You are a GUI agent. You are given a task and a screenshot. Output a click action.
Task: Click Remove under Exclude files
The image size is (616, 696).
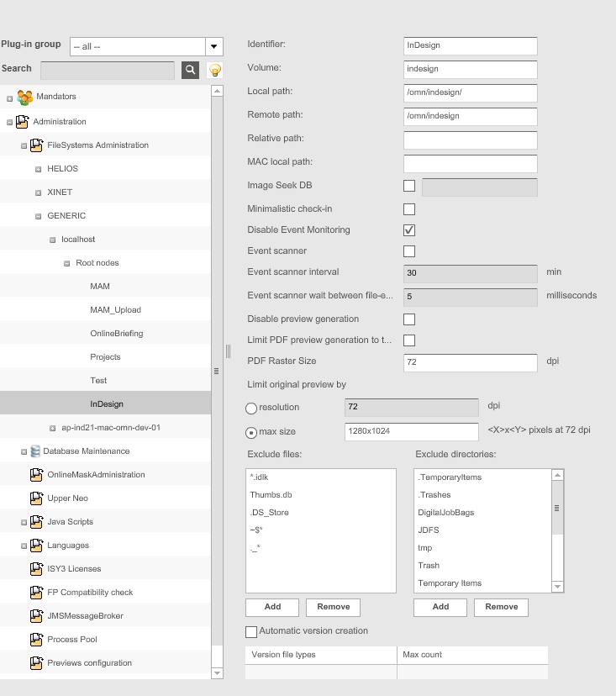point(334,607)
